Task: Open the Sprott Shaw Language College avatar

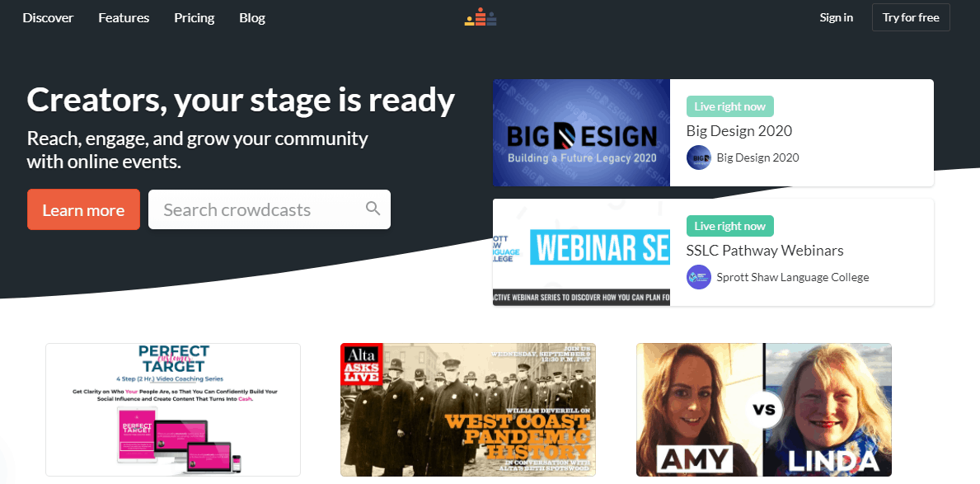Action: tap(699, 277)
